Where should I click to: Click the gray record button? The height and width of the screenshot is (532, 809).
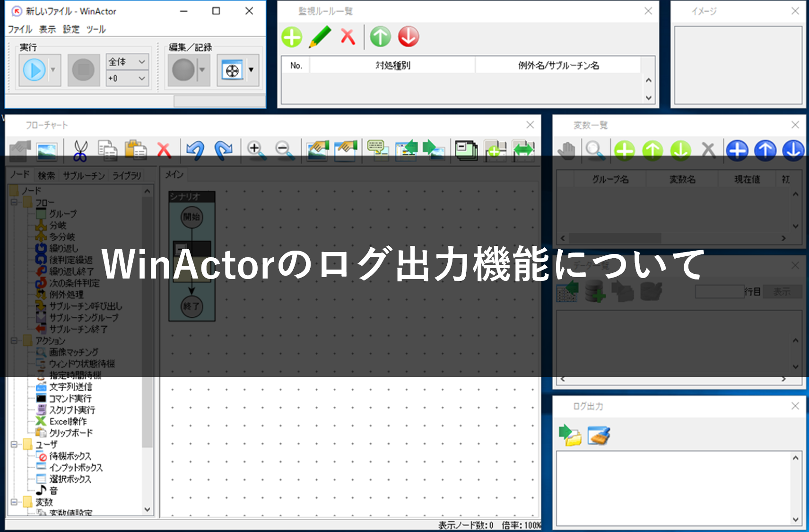click(x=183, y=70)
